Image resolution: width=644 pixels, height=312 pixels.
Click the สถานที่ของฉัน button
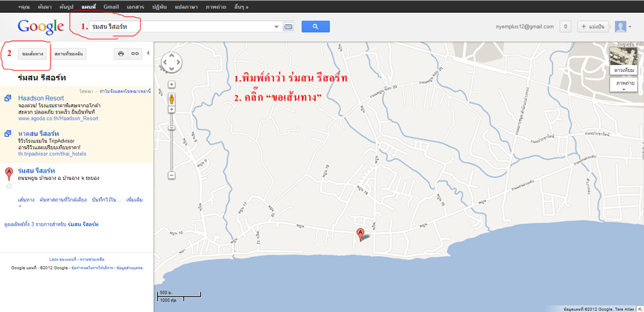tap(69, 54)
